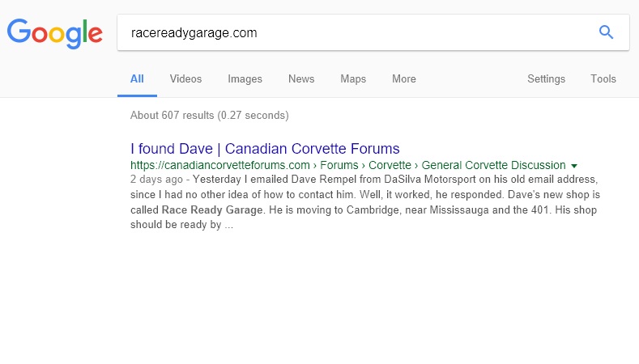Open 'I found Dave | Canadian Corvette Forums' result

pos(265,149)
